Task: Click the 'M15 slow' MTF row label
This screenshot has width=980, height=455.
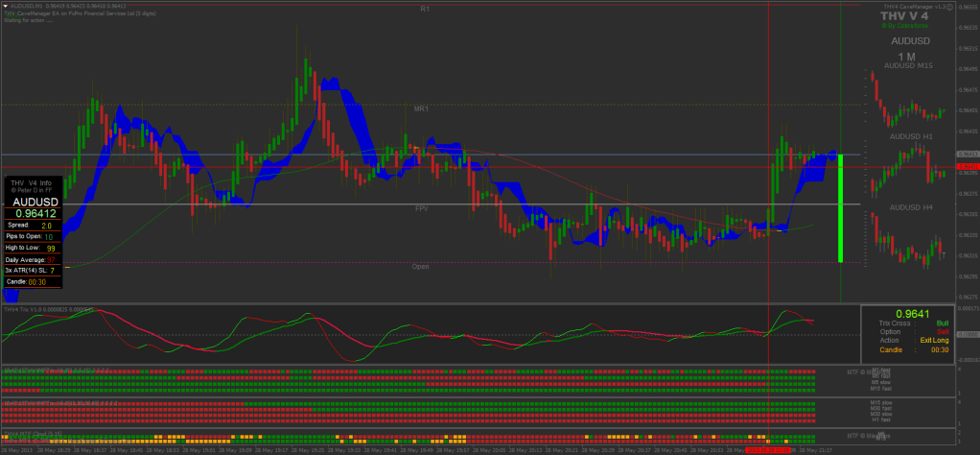Action: tap(880, 402)
